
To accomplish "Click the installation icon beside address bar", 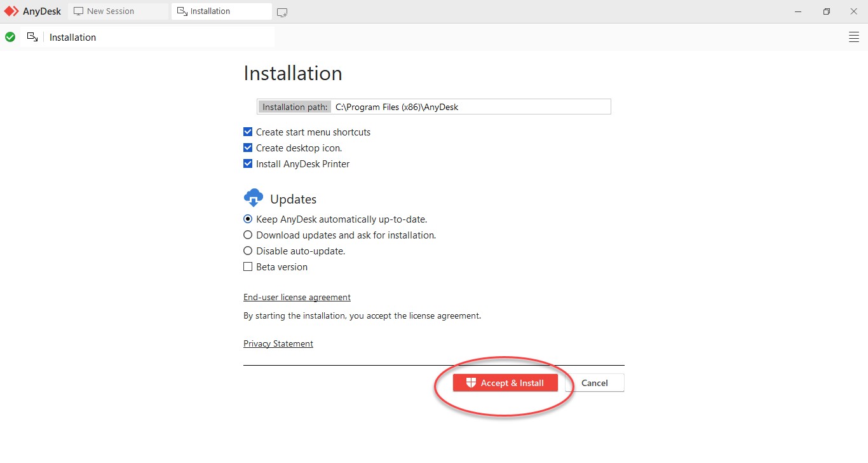I will tap(32, 38).
